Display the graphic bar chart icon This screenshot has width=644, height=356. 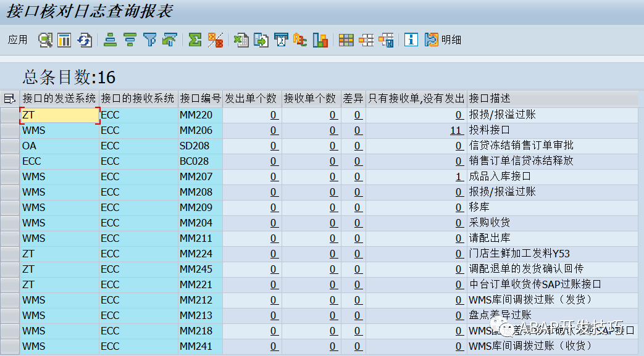coord(320,40)
